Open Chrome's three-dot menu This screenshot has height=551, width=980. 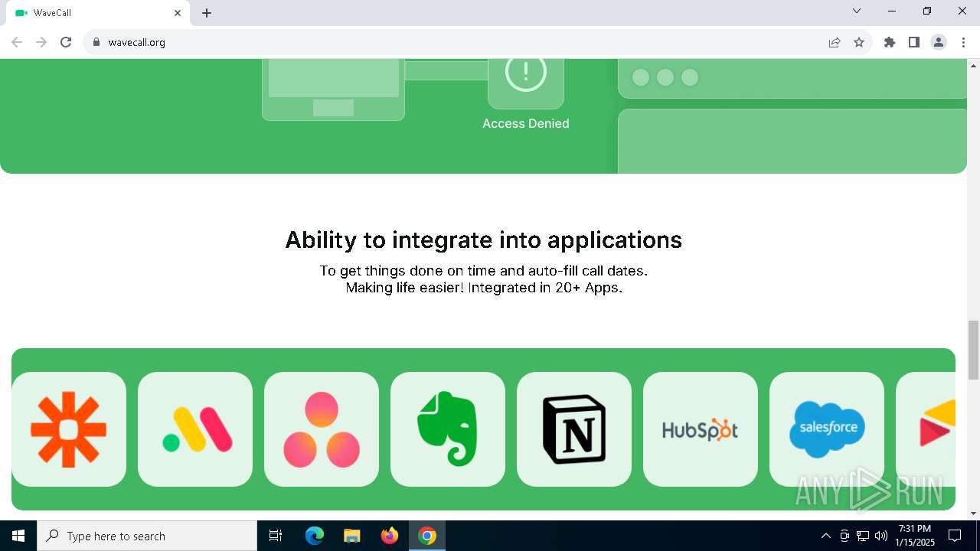point(963,42)
